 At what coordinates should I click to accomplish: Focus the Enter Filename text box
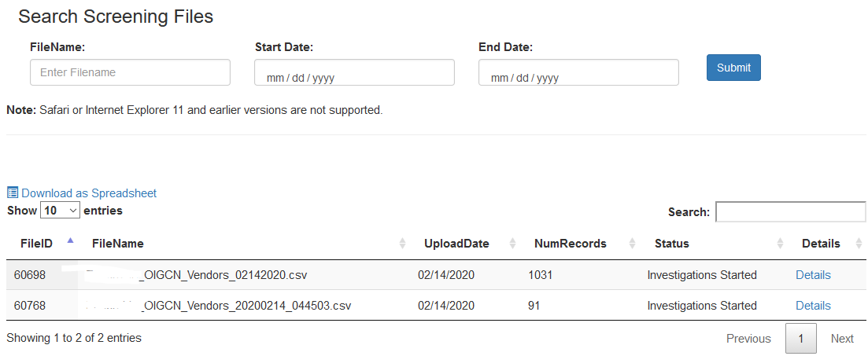[130, 72]
